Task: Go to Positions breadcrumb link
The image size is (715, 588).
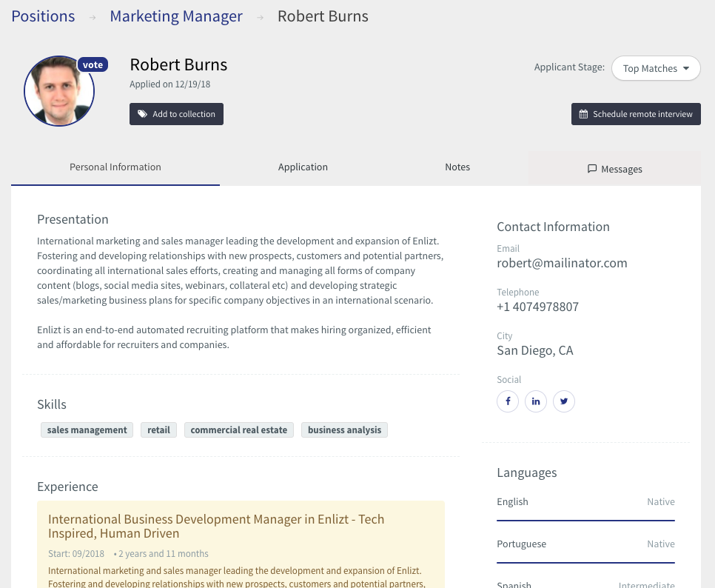Action: 43,16
